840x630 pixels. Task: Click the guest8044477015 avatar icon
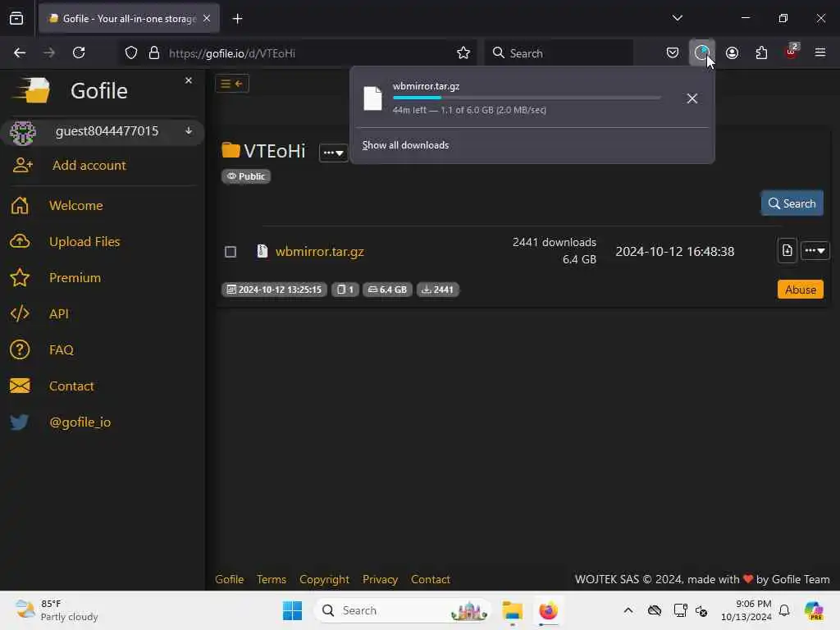click(22, 132)
